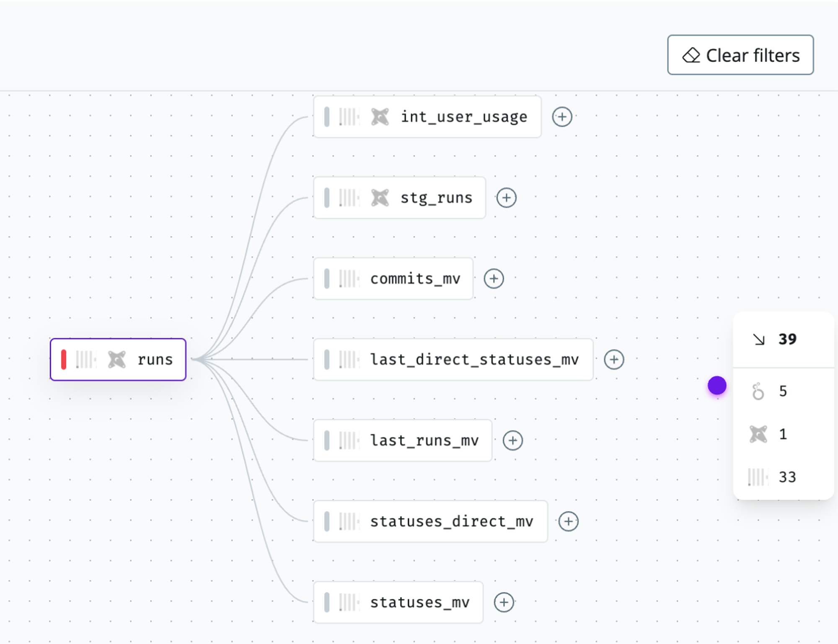This screenshot has width=838, height=644.
Task: Select the runs source node
Action: pyautogui.click(x=154, y=360)
